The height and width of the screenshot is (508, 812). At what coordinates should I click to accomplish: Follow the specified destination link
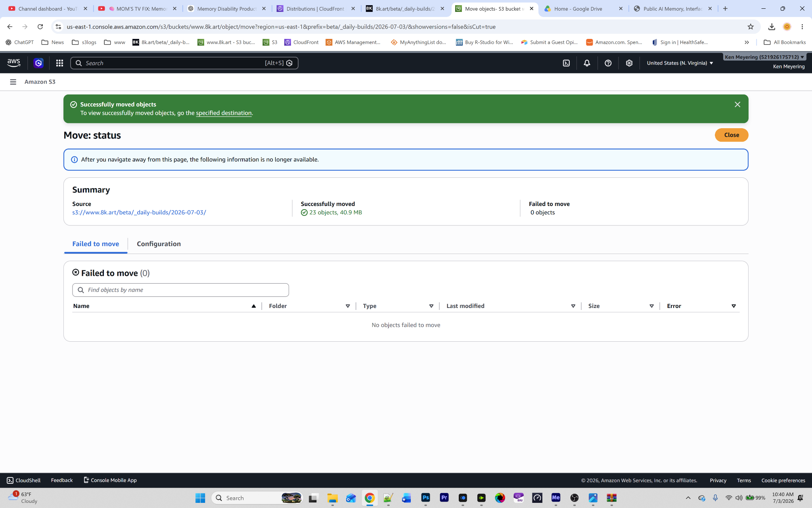coord(224,113)
